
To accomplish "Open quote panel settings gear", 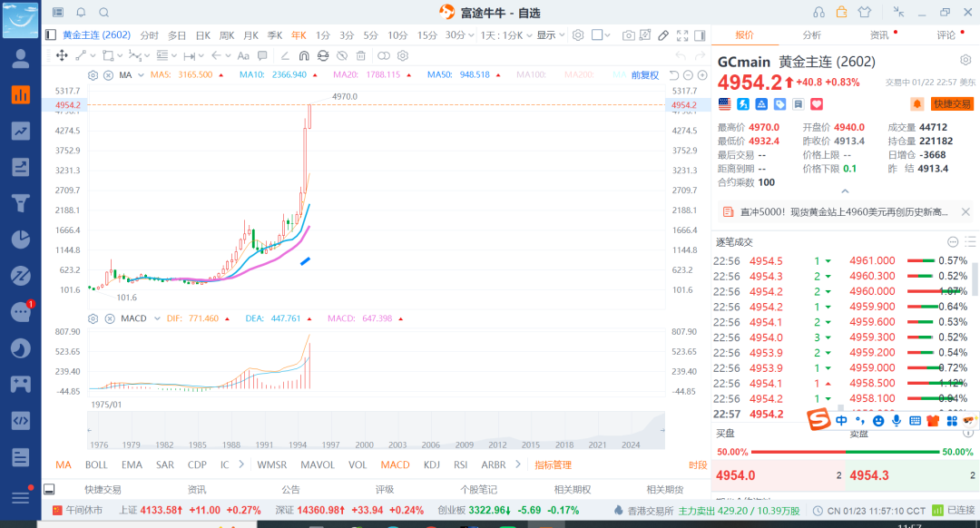I will (965, 60).
